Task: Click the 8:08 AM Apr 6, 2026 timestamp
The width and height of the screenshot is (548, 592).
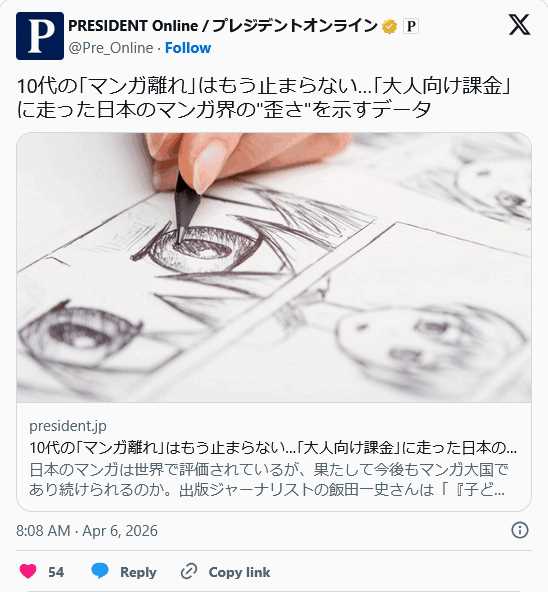Action: click(x=87, y=531)
